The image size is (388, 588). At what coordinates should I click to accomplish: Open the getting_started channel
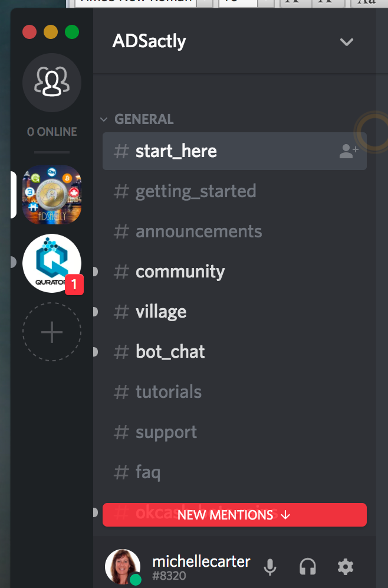pyautogui.click(x=235, y=191)
